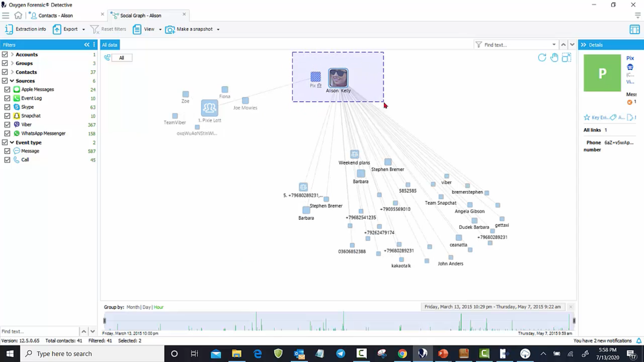The image size is (644, 362).
Task: Click the Windows search box
Action: [92, 353]
